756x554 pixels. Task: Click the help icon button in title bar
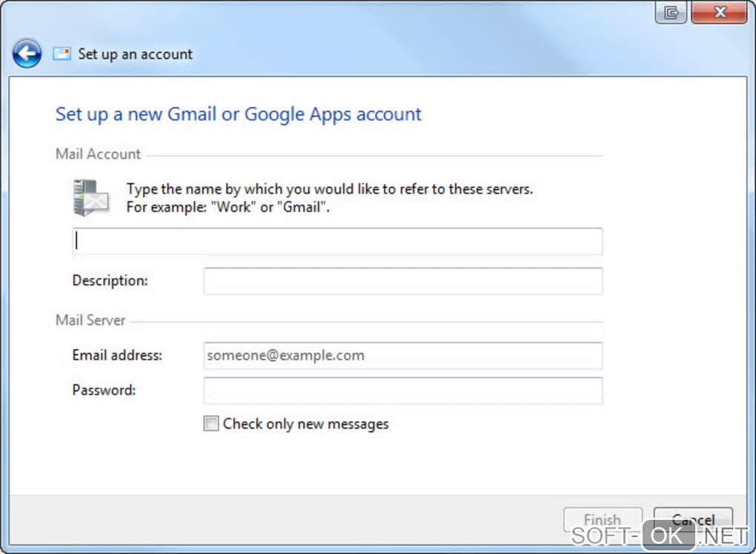(671, 12)
